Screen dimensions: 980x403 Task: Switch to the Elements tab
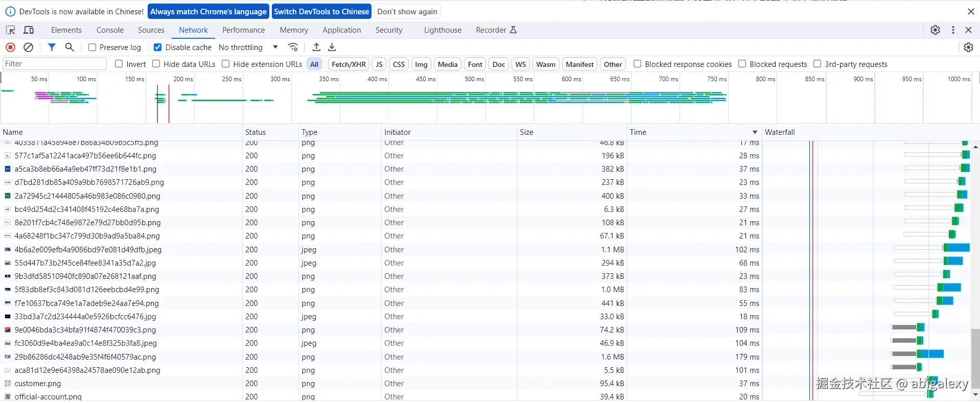(x=66, y=30)
